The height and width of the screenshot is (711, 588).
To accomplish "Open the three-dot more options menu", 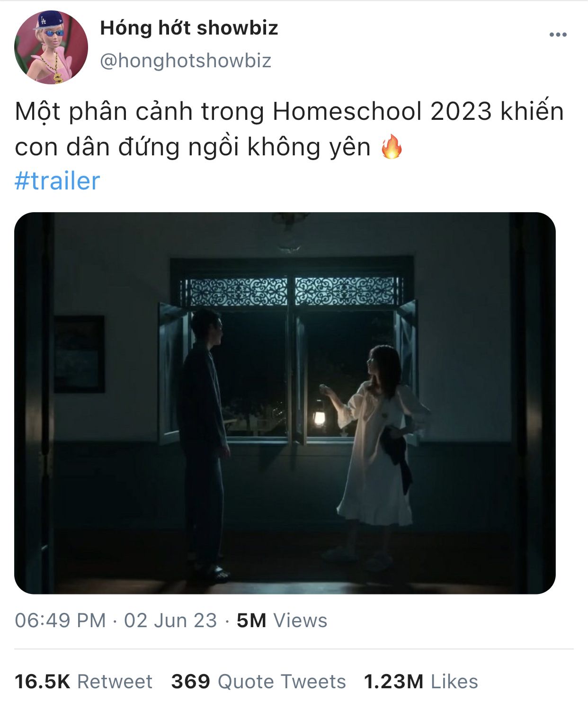I will (x=558, y=35).
